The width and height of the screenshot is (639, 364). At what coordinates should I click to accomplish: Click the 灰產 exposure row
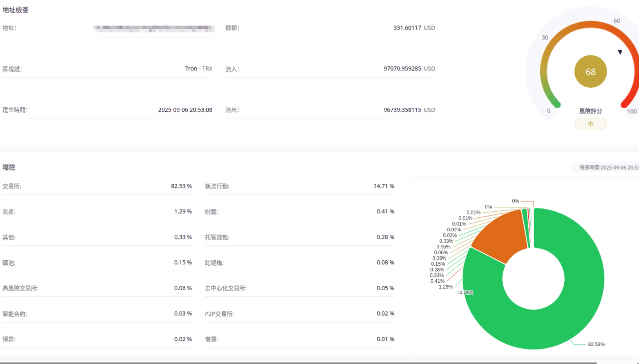[x=97, y=211]
